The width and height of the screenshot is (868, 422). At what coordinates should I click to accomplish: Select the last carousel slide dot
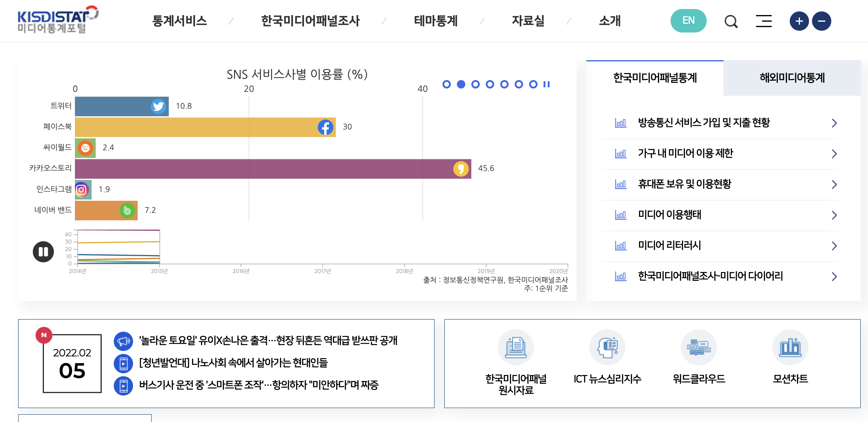click(533, 84)
